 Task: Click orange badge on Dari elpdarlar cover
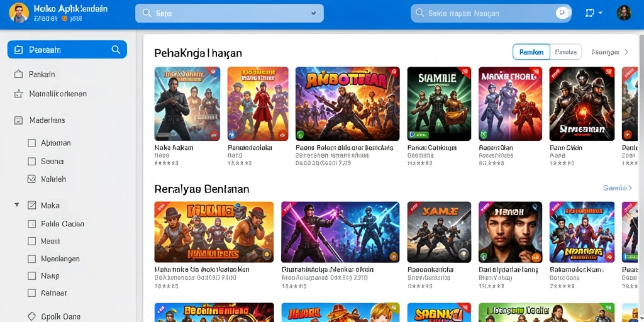pyautogui.click(x=536, y=257)
